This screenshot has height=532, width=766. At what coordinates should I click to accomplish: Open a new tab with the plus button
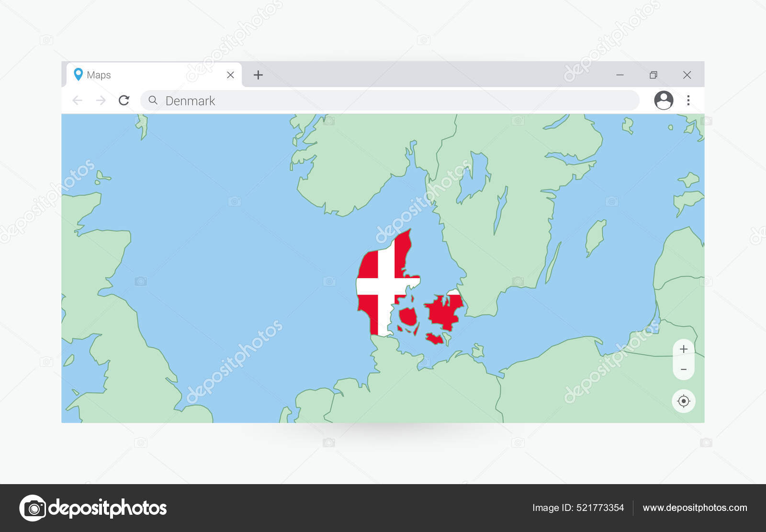coord(259,75)
